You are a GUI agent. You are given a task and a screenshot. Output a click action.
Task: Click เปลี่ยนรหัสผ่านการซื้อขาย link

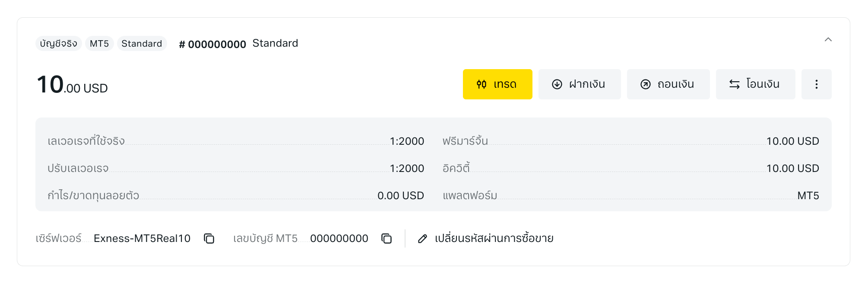click(494, 238)
